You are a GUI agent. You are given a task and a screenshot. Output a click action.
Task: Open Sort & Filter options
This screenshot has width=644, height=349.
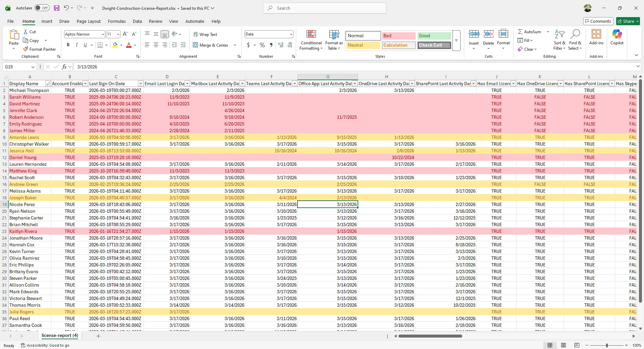click(x=559, y=40)
